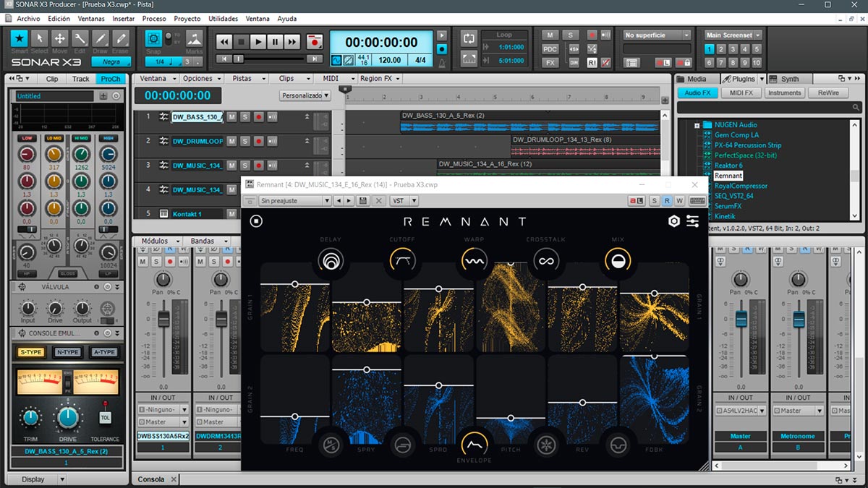Image resolution: width=868 pixels, height=488 pixels.
Task: Open the Marks options
Action: [x=194, y=38]
